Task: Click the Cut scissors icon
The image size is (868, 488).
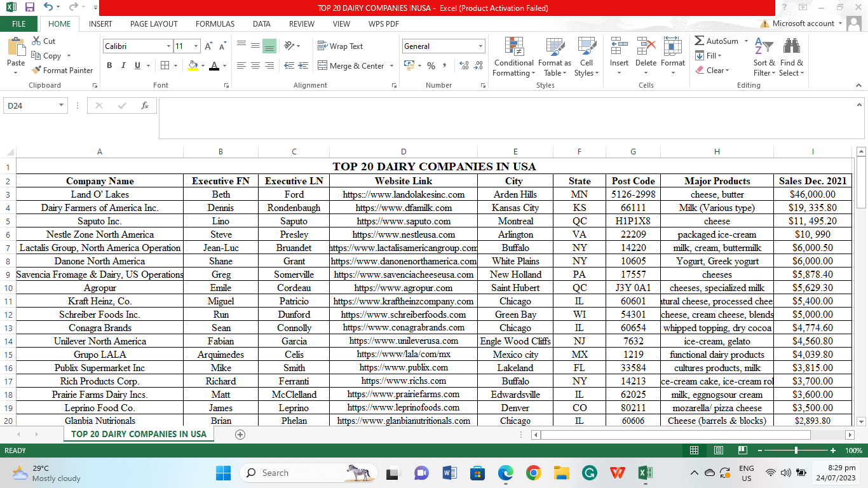Action: pos(36,41)
